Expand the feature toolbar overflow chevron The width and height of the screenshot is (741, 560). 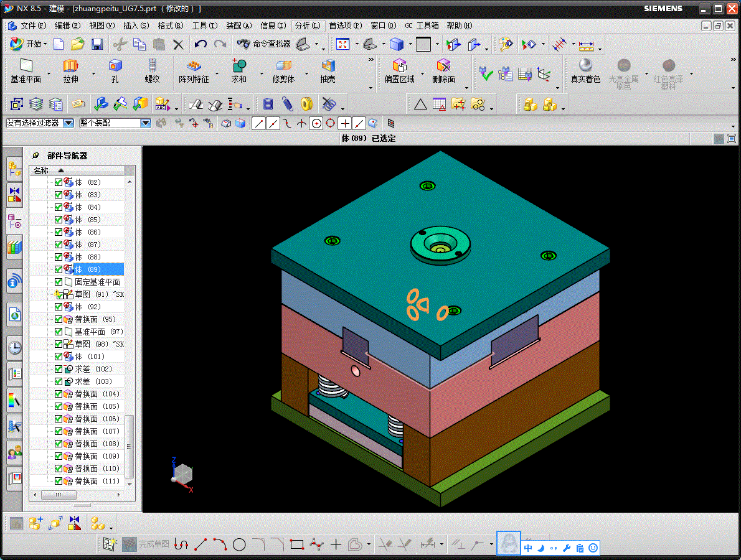point(371,60)
